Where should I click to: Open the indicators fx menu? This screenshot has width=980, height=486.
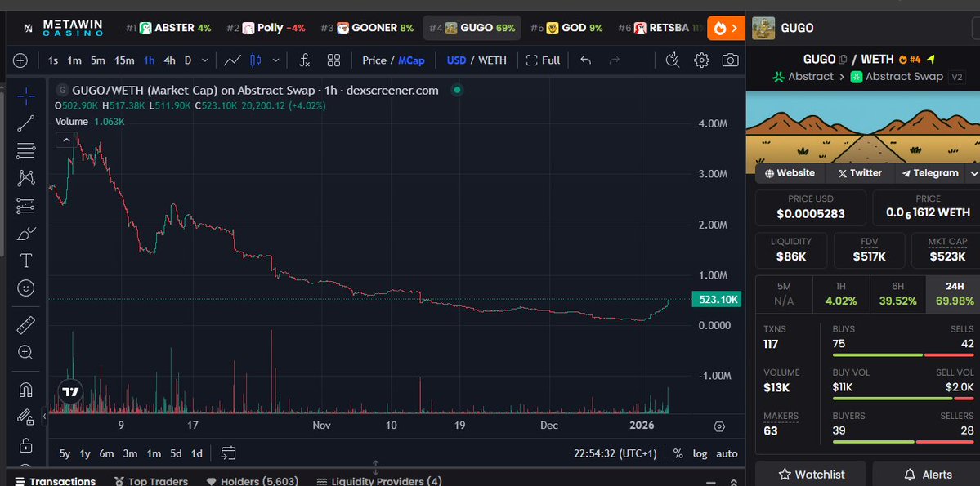tap(304, 60)
